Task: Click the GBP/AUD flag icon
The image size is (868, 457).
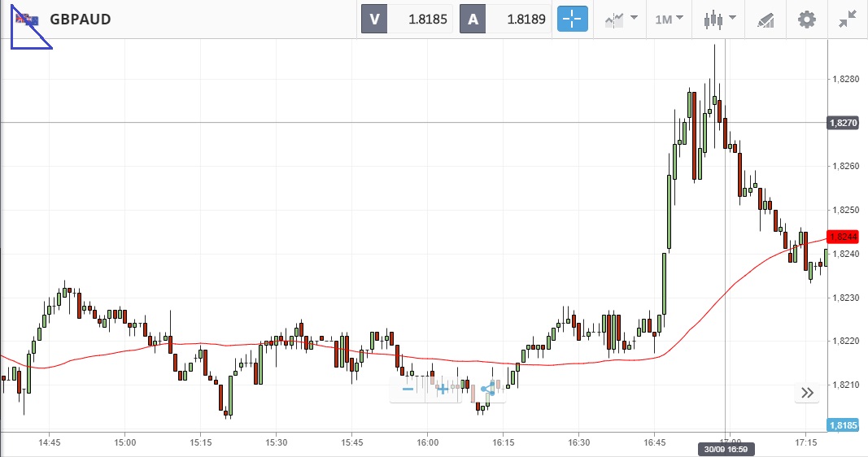Action: pyautogui.click(x=28, y=20)
